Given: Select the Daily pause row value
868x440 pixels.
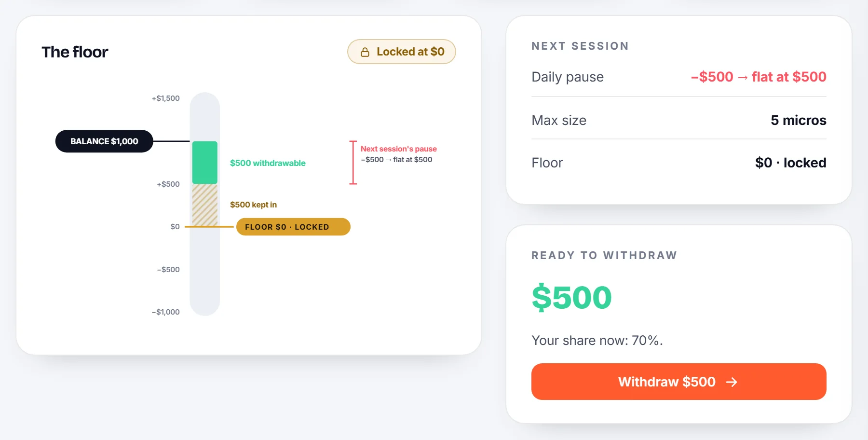Looking at the screenshot, I should [x=758, y=77].
